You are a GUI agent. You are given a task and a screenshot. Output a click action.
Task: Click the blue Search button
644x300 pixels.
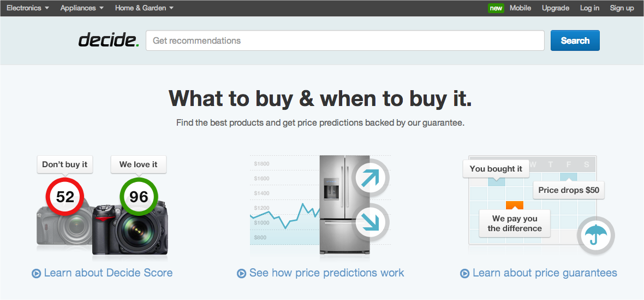575,40
